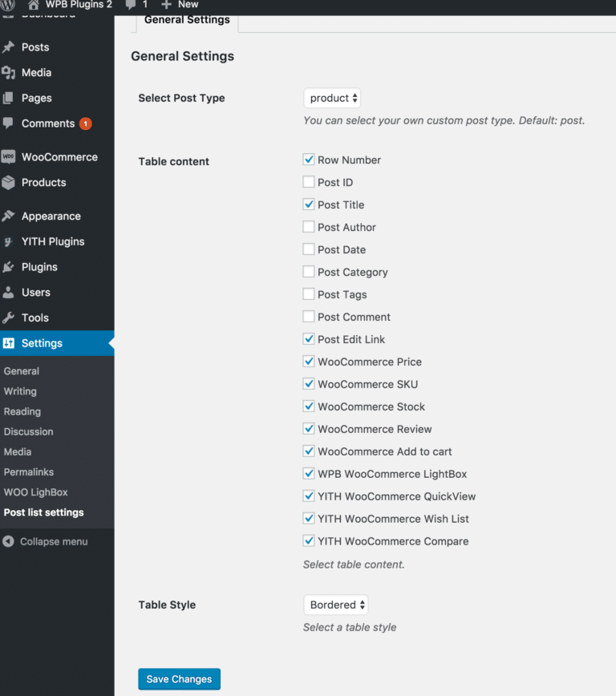The width and height of the screenshot is (616, 696).
Task: Click the Collapse menu arrow icon
Action: pos(8,541)
